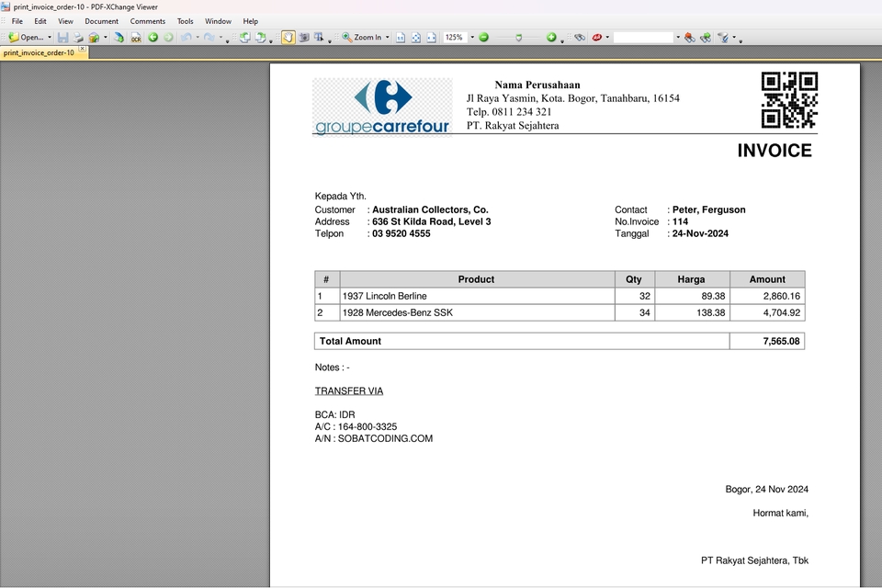Open the View menu
This screenshot has width=882, height=588.
[66, 21]
